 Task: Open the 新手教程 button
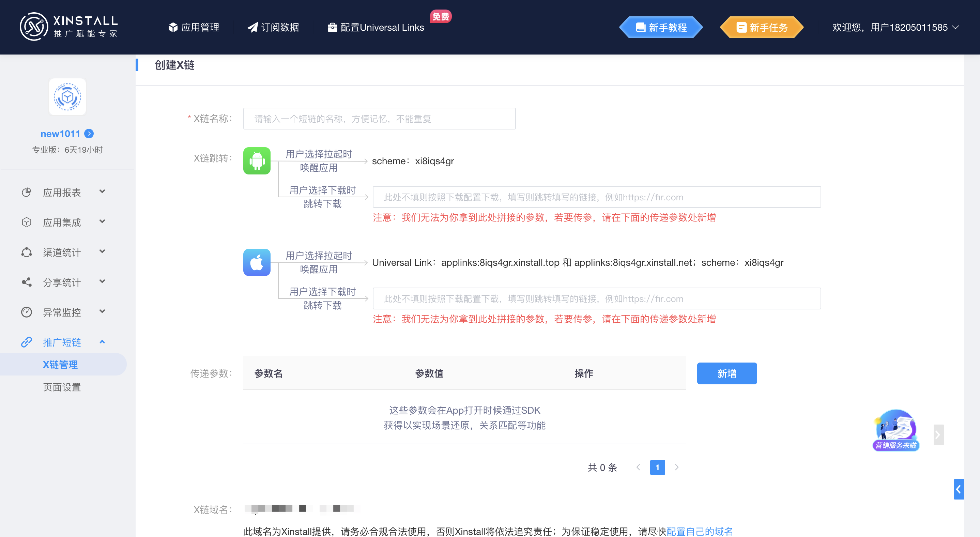click(661, 27)
